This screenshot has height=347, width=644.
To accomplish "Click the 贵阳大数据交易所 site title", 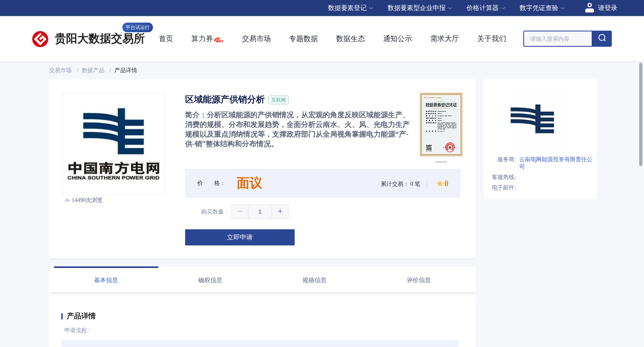I will tap(100, 39).
